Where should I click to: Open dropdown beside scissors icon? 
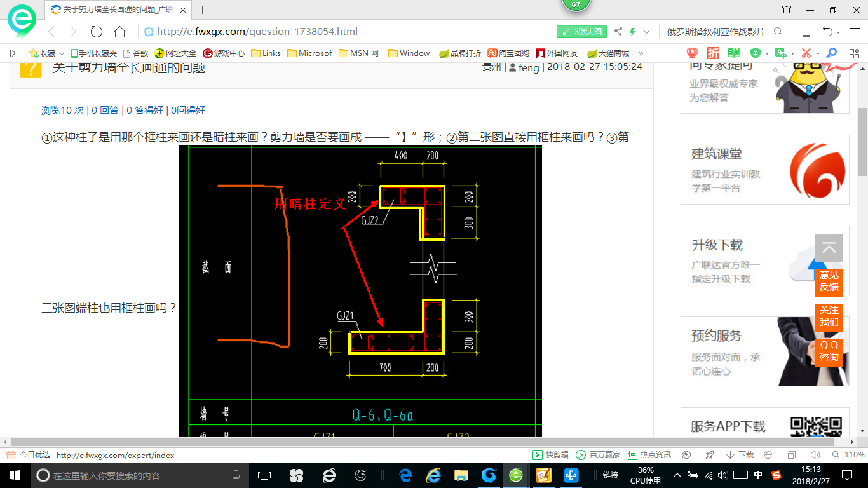point(818,53)
